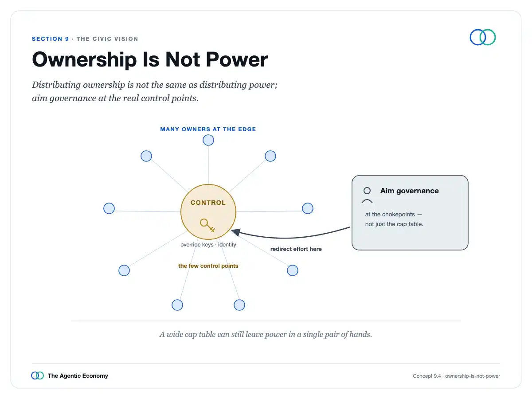532x399 pixels.
Task: Click Concept 9.4 ownership-is-not-power footer text
Action: (x=457, y=376)
